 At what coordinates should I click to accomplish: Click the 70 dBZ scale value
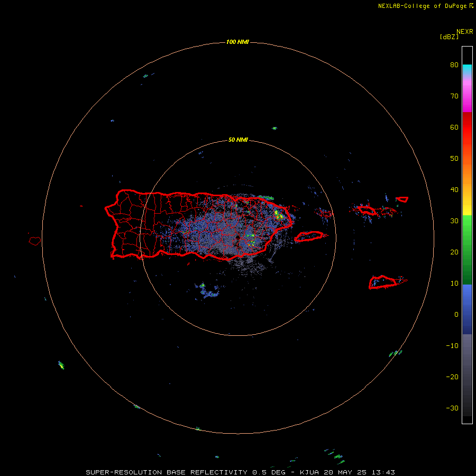(x=454, y=96)
